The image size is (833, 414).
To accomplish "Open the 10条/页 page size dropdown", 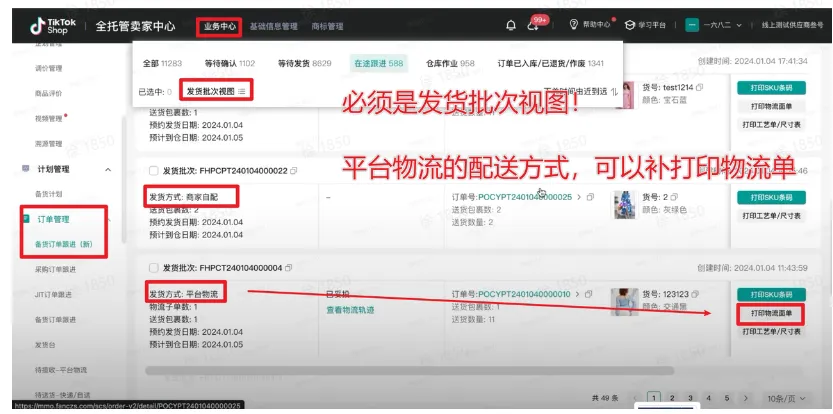I will (786, 398).
